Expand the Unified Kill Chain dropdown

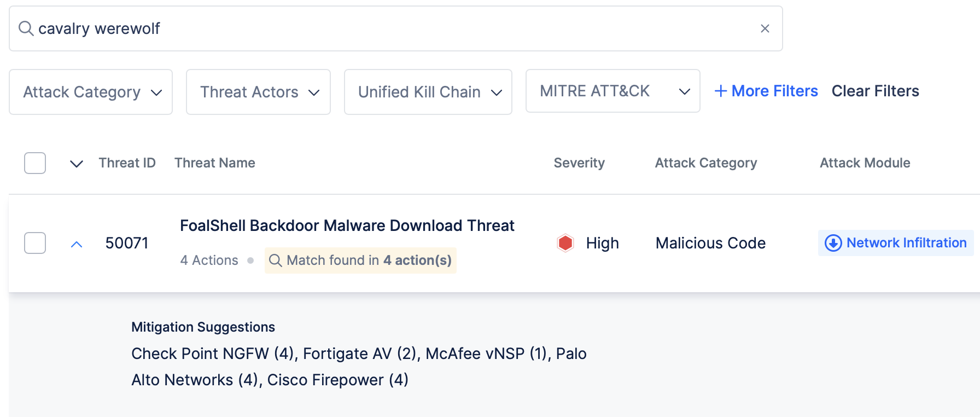click(x=428, y=92)
